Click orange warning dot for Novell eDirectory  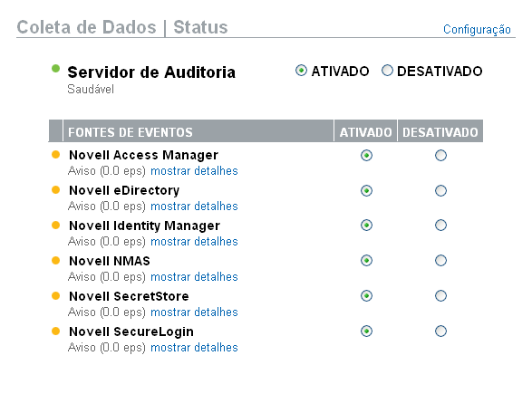(x=55, y=190)
